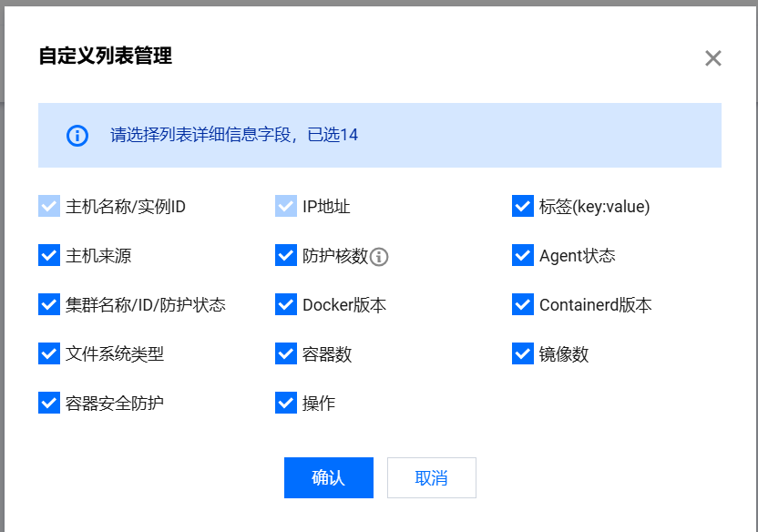This screenshot has height=532, width=758.
Task: Toggle the 镜像数 checkbox
Action: click(523, 354)
